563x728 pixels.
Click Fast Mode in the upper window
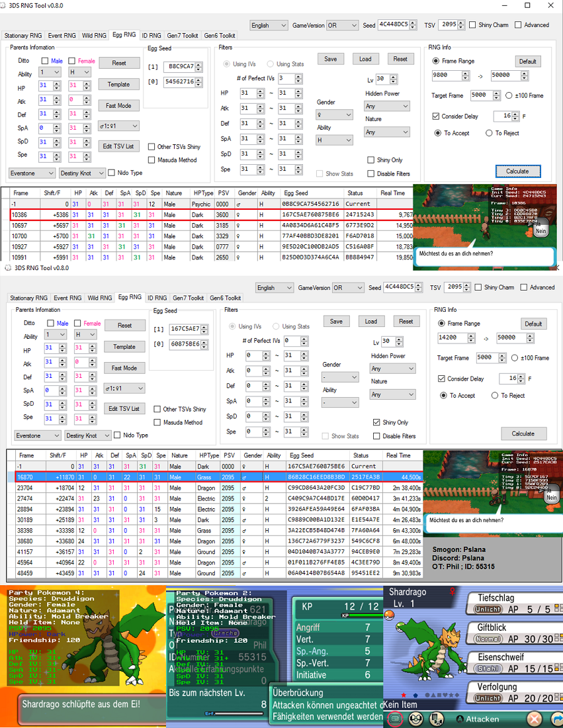click(x=118, y=106)
